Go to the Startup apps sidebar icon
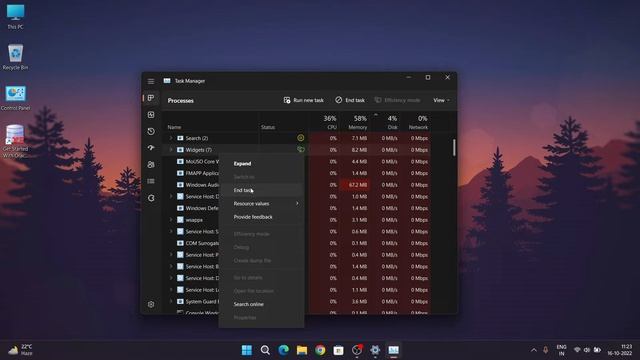This screenshot has width=640, height=360. coord(151,148)
